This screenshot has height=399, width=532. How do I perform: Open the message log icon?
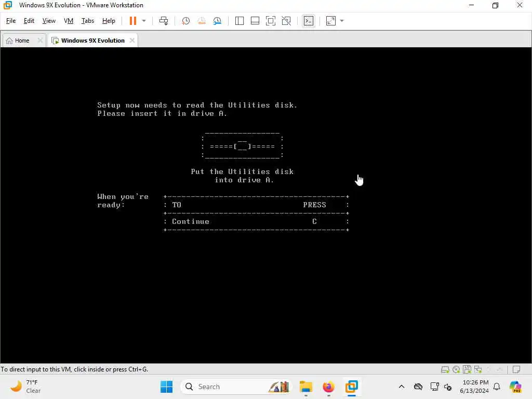pos(516,369)
